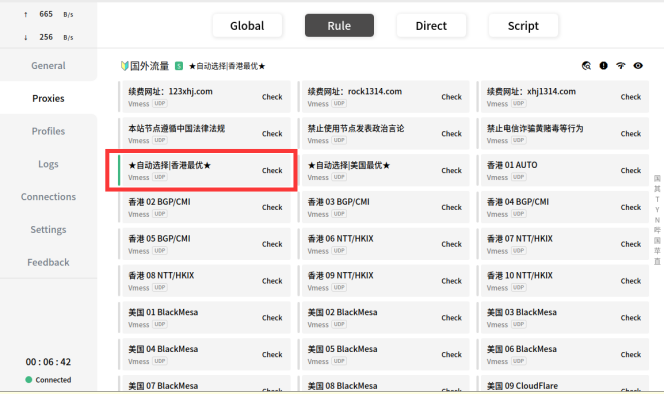This screenshot has height=394, width=664.
Task: Select the 香港 03 BGP/CMI proxy
Action: tap(384, 207)
